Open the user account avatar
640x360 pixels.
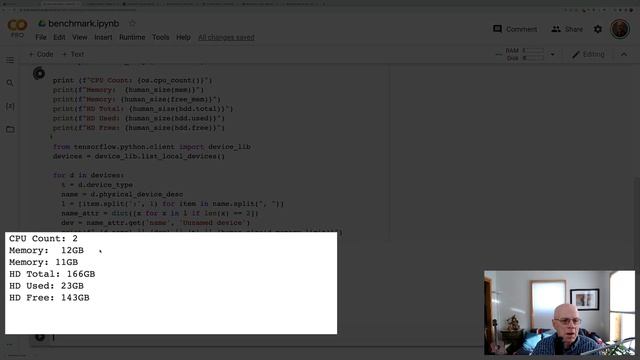[x=620, y=29]
